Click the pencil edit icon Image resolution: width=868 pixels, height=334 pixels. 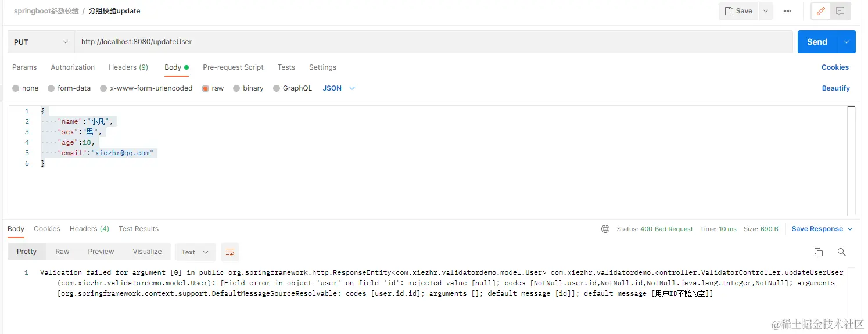pos(821,11)
